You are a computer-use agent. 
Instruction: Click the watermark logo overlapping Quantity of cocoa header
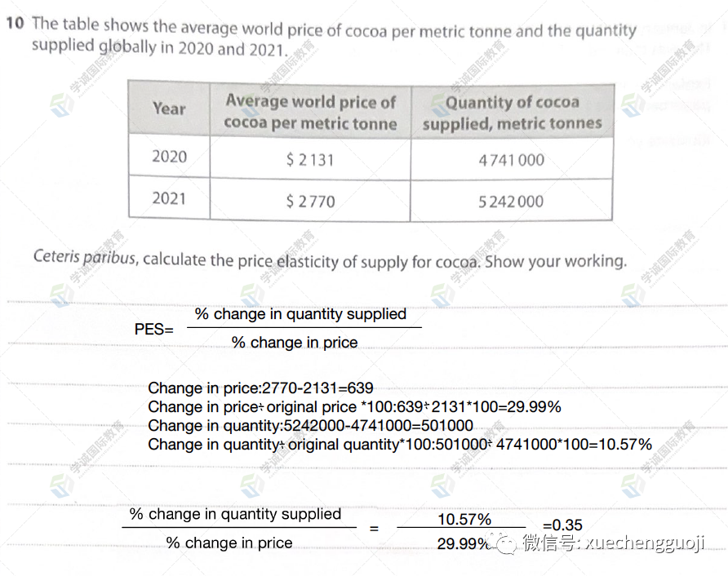click(x=440, y=105)
